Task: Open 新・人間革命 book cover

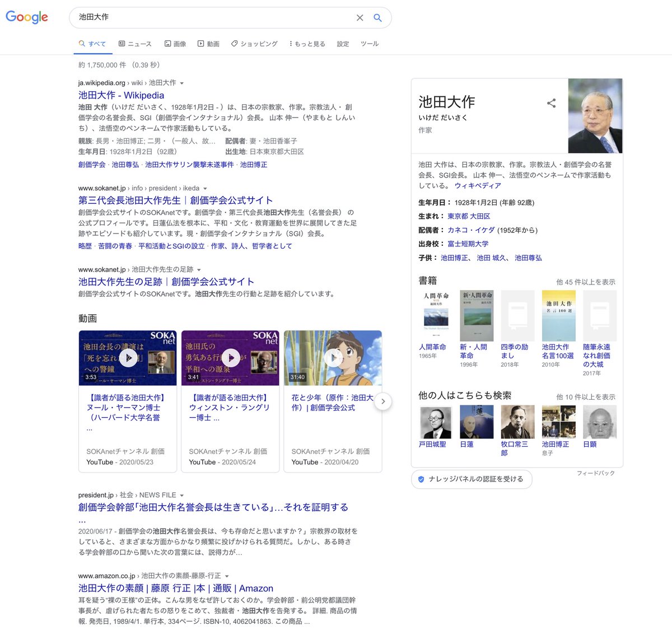Action: (477, 316)
